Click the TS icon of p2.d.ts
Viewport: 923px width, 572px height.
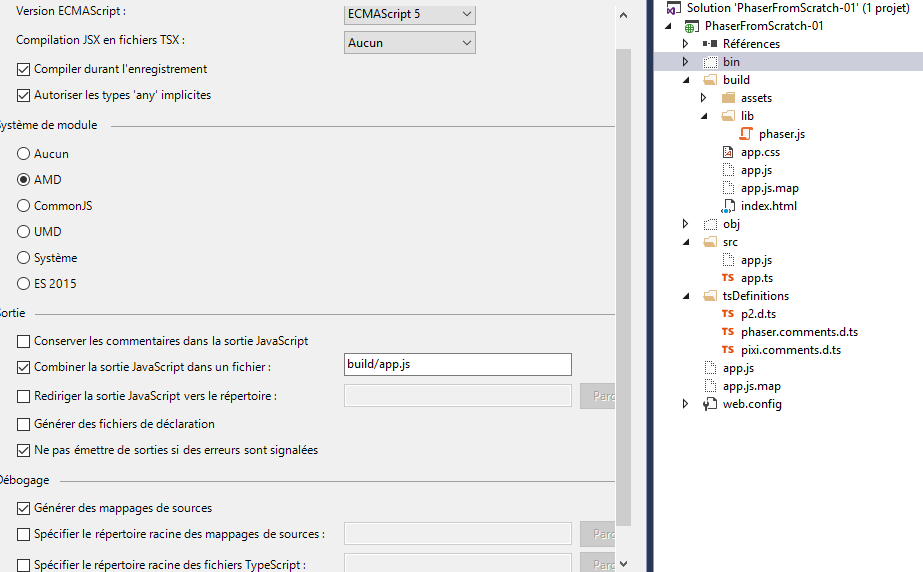pyautogui.click(x=728, y=314)
